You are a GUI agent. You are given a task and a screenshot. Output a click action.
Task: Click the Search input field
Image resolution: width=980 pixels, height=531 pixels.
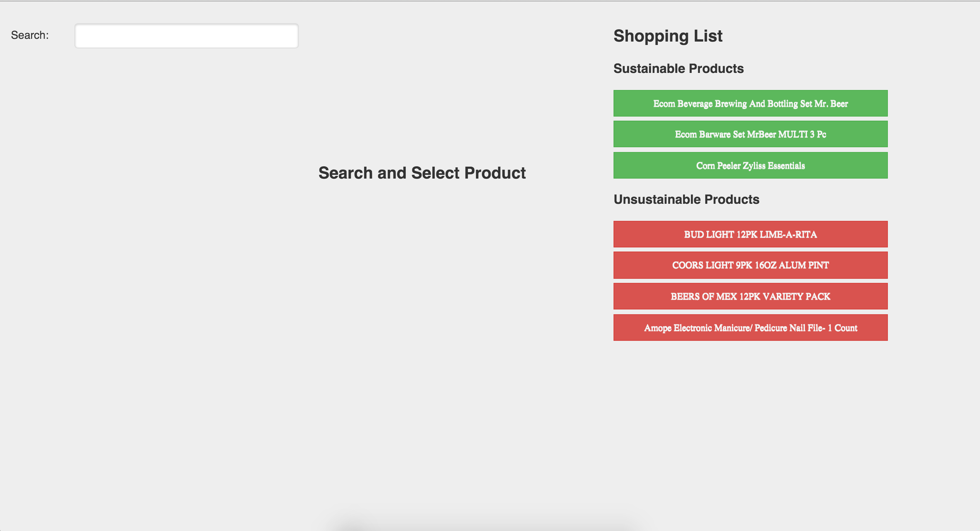pyautogui.click(x=186, y=36)
